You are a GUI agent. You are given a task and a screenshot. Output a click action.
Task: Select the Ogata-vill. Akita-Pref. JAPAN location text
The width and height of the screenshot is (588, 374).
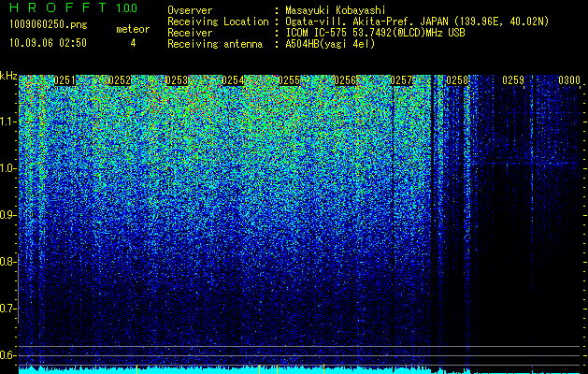417,22
